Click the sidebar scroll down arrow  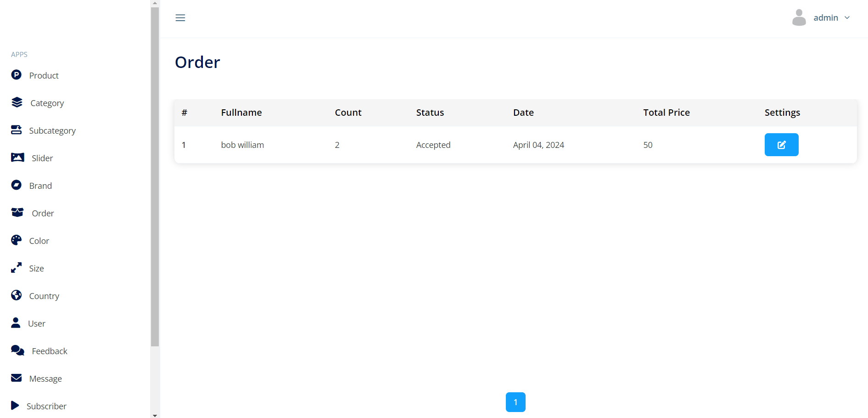(x=155, y=415)
